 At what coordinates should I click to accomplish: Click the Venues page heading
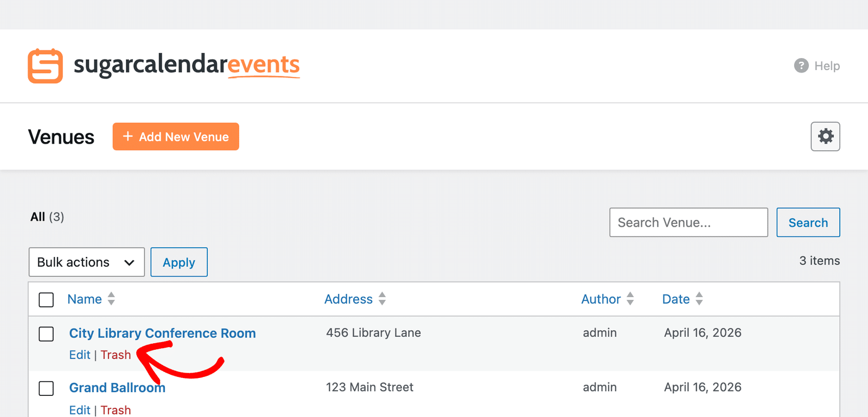coord(61,137)
